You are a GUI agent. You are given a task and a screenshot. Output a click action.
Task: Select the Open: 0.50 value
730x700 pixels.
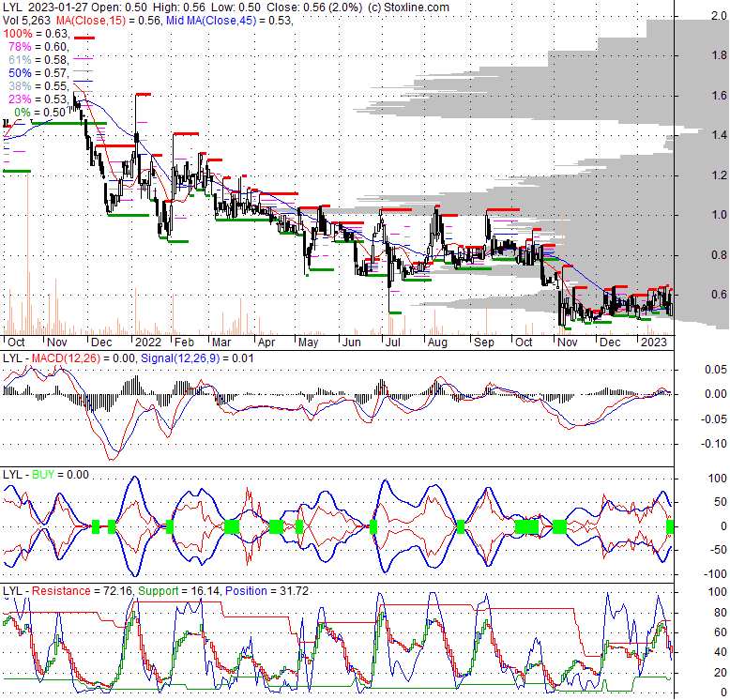click(x=119, y=8)
